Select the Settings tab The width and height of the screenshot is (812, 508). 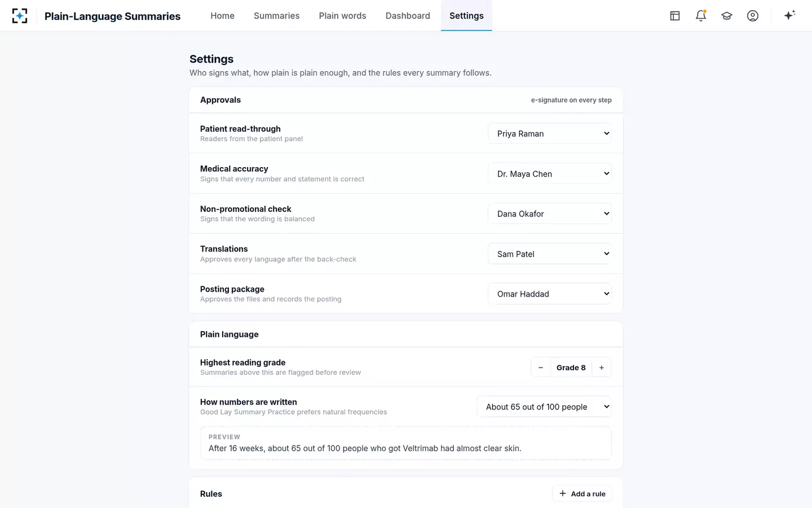coord(466,16)
